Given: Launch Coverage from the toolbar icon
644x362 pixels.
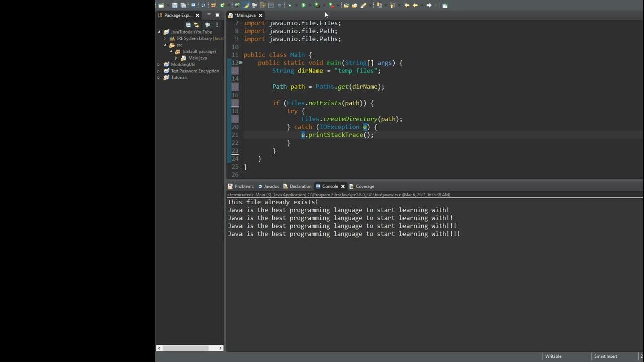Looking at the screenshot, I should (316, 5).
